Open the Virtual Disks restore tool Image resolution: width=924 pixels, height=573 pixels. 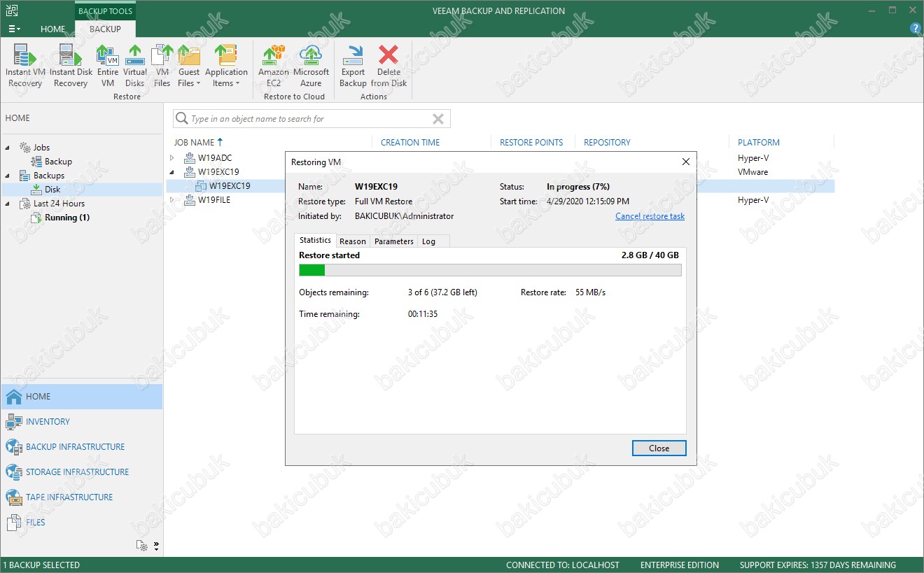click(x=134, y=66)
